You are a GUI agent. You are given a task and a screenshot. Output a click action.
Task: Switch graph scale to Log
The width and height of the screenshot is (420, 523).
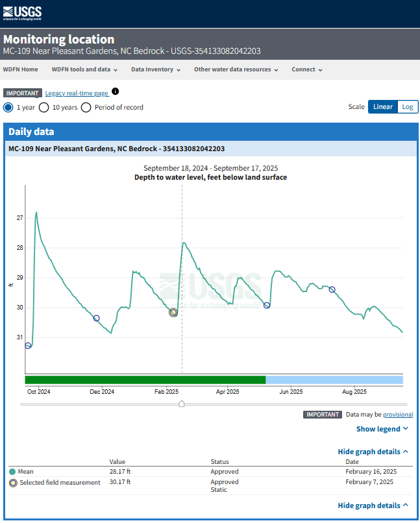[x=408, y=107]
